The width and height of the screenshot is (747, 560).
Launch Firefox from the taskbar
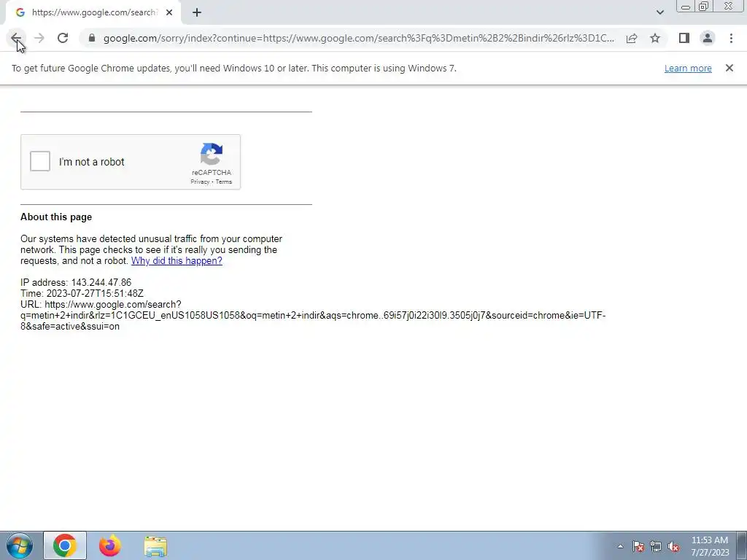pyautogui.click(x=110, y=545)
